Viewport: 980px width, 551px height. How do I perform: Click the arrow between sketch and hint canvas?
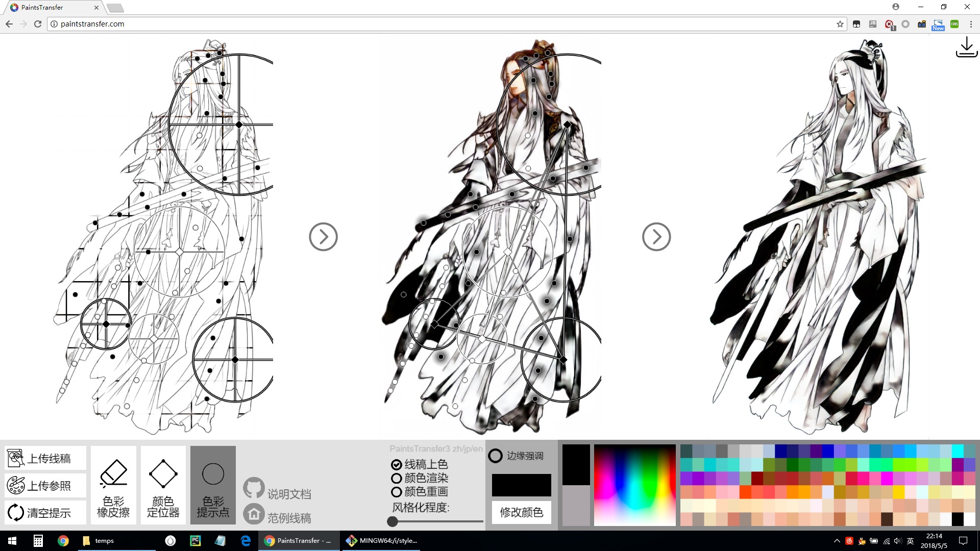click(323, 237)
